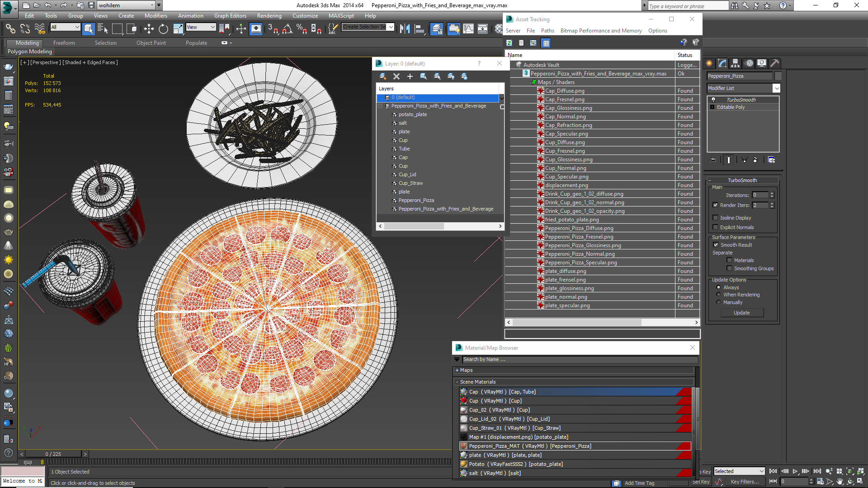The image size is (868, 488).
Task: Click delete layer X icon in Layer dialog
Action: tap(396, 76)
